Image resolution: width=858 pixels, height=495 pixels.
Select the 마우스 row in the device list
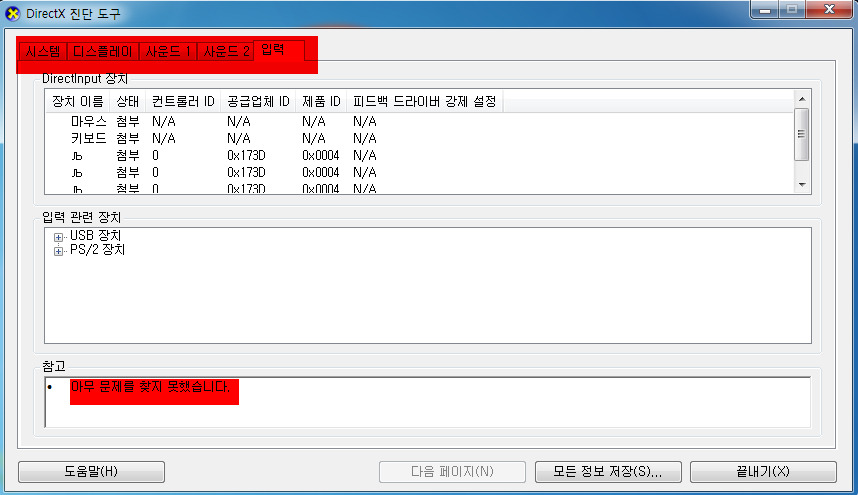[x=88, y=121]
